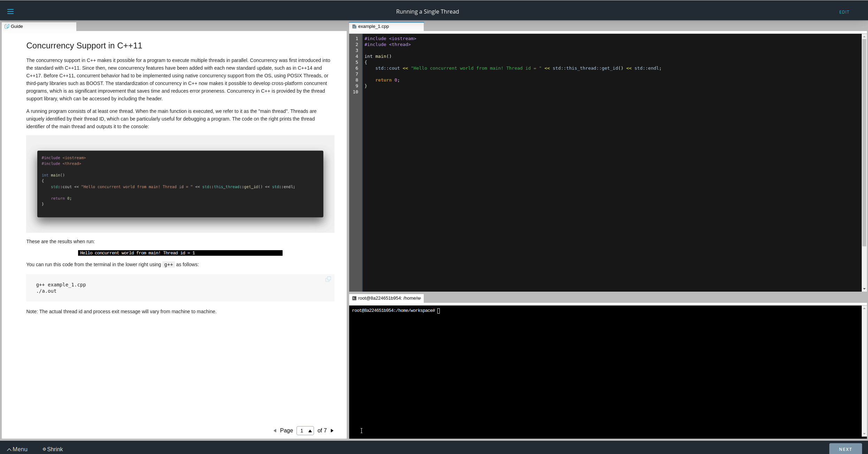Expand the bottom Menu chevron
Image resolution: width=868 pixels, height=454 pixels.
coord(9,449)
